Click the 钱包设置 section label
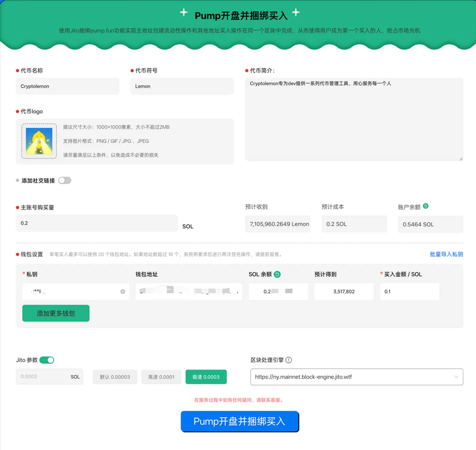Screen dimensions: 476x450 32,254
